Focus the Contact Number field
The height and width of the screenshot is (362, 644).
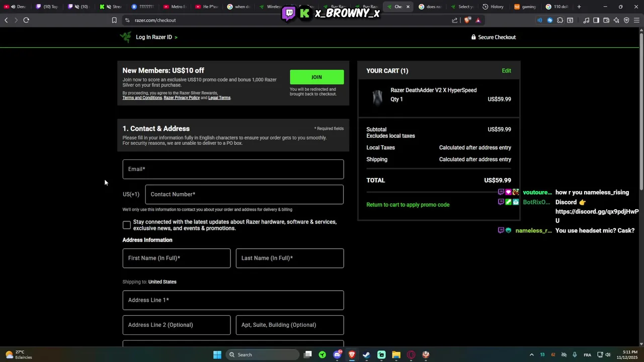tap(244, 195)
